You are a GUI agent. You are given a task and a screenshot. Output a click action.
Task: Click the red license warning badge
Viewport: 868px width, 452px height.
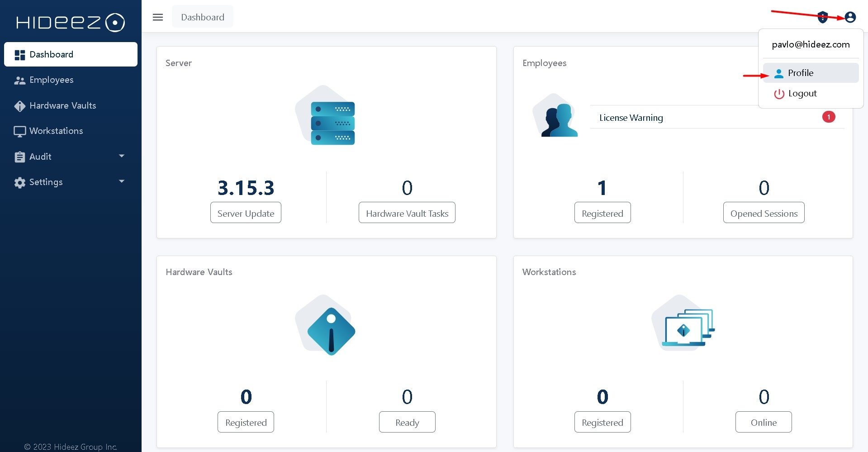click(828, 117)
